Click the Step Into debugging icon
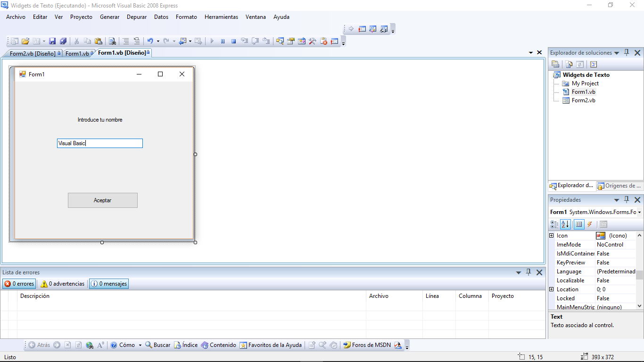Viewport: 644px width, 362px height. click(244, 41)
